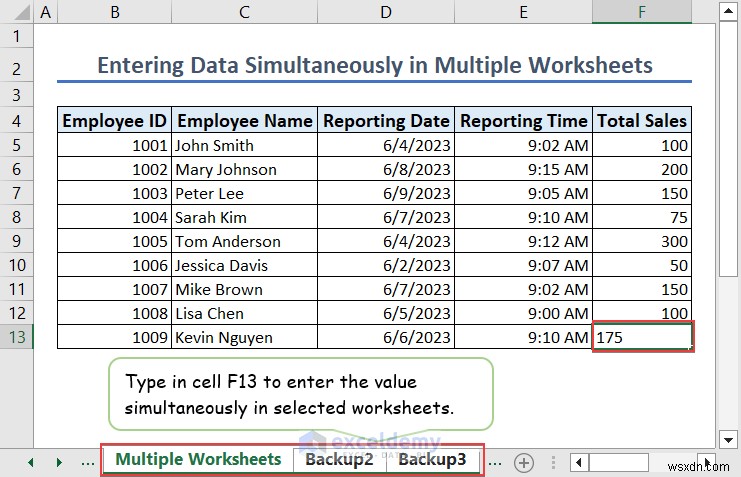The image size is (741, 477).
Task: Select column E header
Action: point(523,12)
